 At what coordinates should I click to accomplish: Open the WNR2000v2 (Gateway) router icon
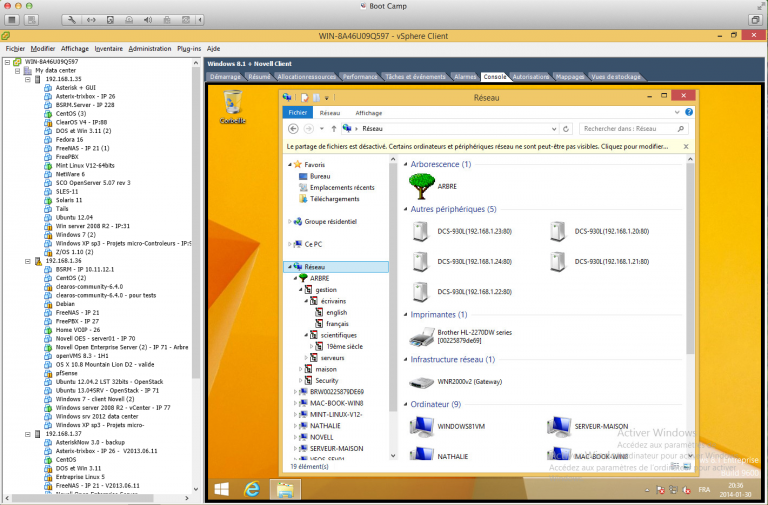pyautogui.click(x=422, y=382)
